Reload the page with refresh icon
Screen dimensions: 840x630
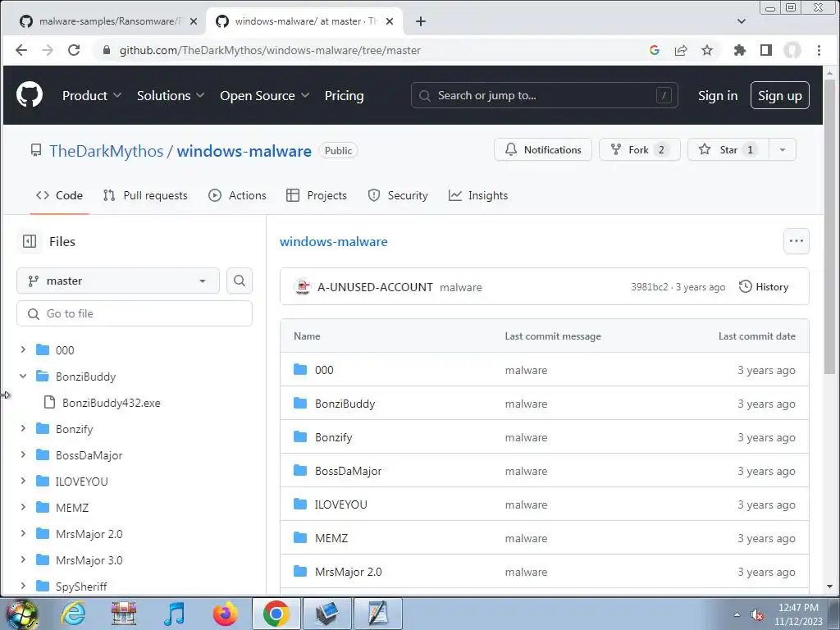pyautogui.click(x=74, y=50)
